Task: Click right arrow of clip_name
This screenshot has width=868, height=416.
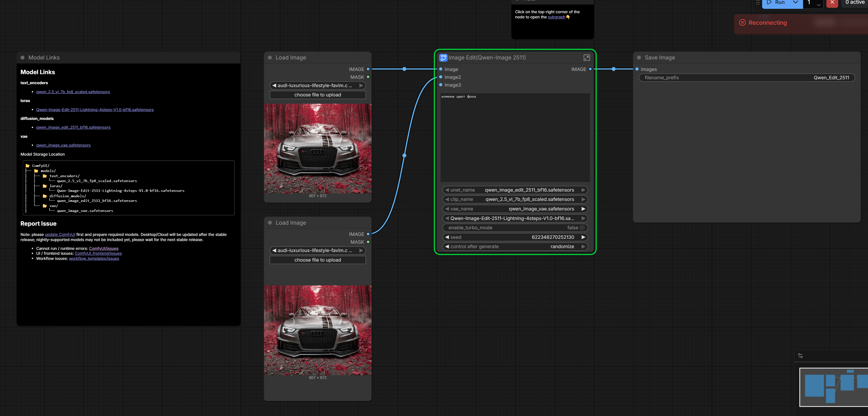Action: [583, 200]
